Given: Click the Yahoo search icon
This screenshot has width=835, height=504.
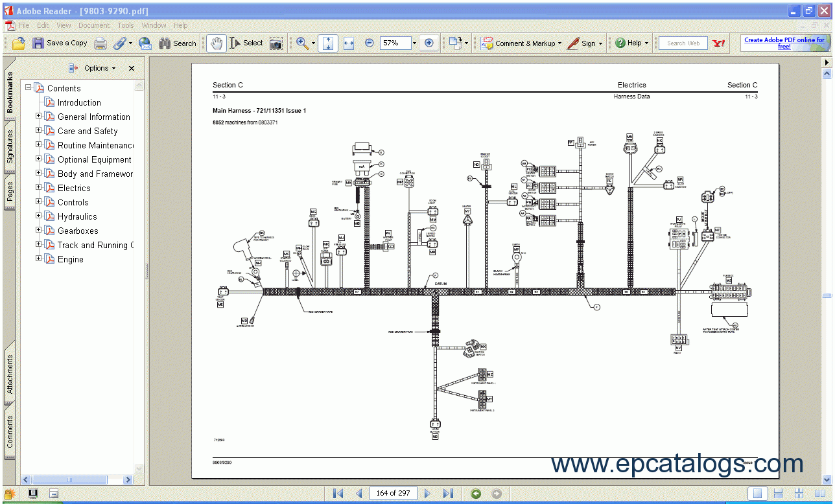Looking at the screenshot, I should [x=718, y=43].
